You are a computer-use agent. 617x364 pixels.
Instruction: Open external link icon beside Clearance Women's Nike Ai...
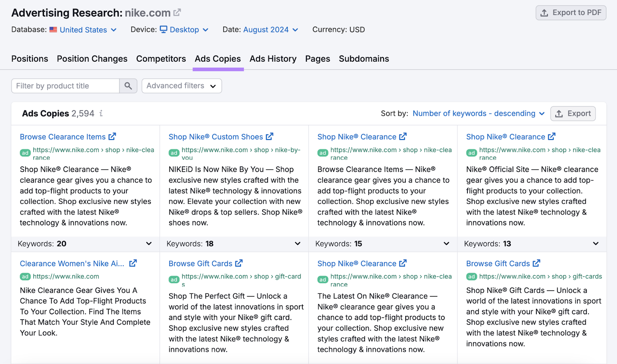133,263
